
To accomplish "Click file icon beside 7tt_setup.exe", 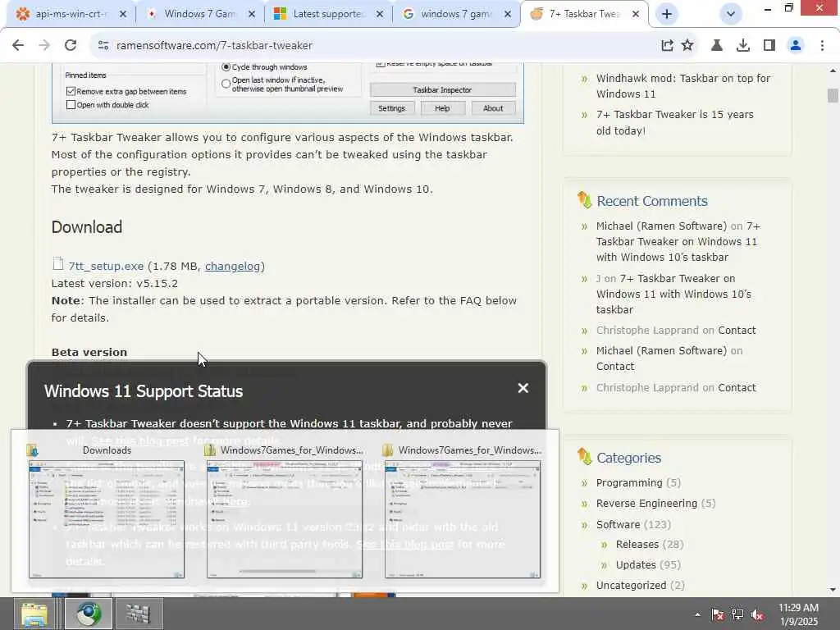I will click(x=58, y=263).
